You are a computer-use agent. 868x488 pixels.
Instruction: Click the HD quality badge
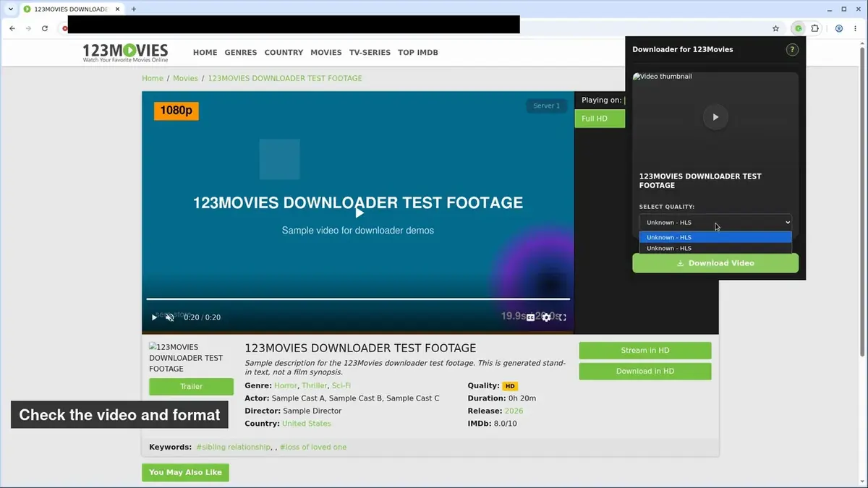coord(511,386)
